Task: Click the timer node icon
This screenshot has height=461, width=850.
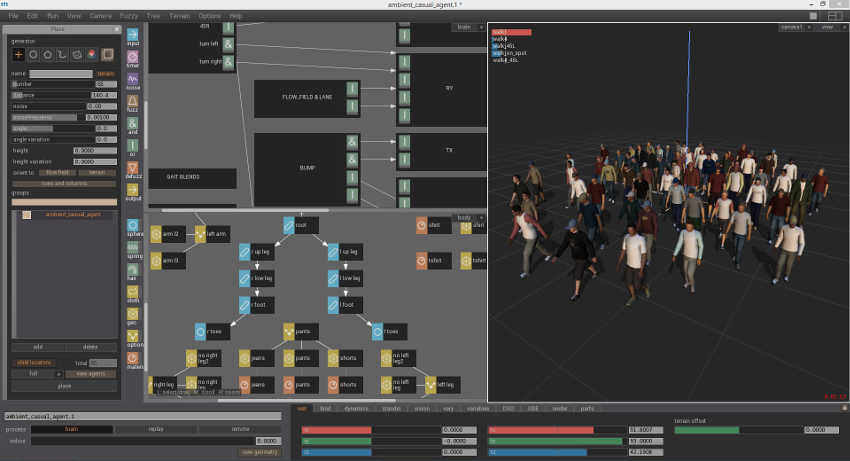Action: [x=133, y=58]
